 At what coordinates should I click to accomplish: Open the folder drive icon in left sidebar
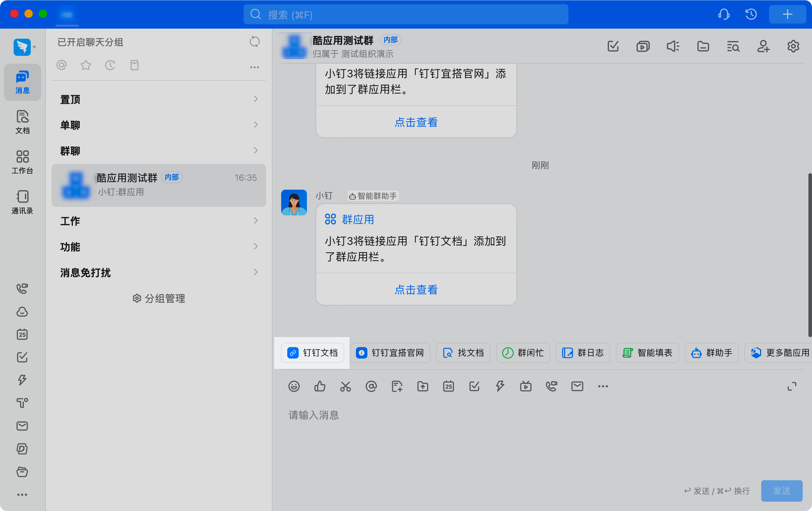click(x=22, y=472)
